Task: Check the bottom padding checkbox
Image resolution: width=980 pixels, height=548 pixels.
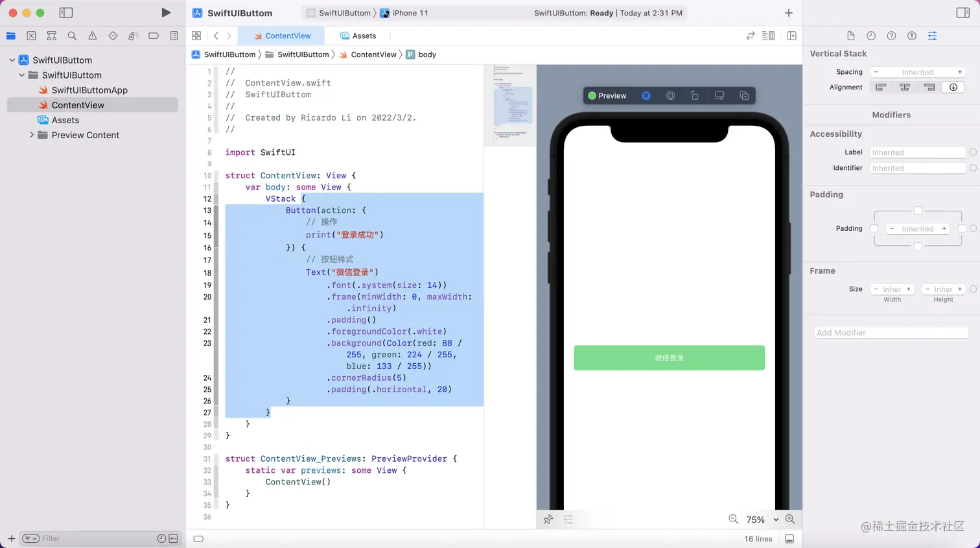Action: (x=918, y=246)
